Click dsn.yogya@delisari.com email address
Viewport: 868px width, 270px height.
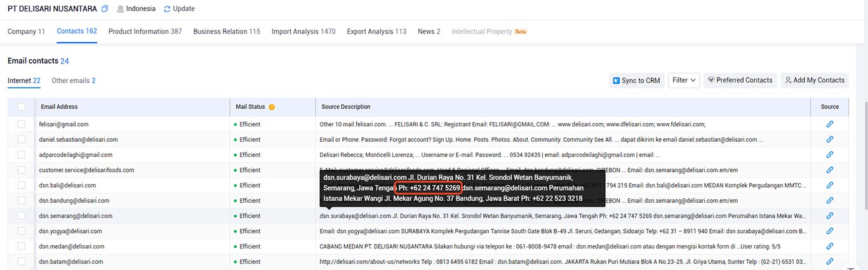point(70,231)
